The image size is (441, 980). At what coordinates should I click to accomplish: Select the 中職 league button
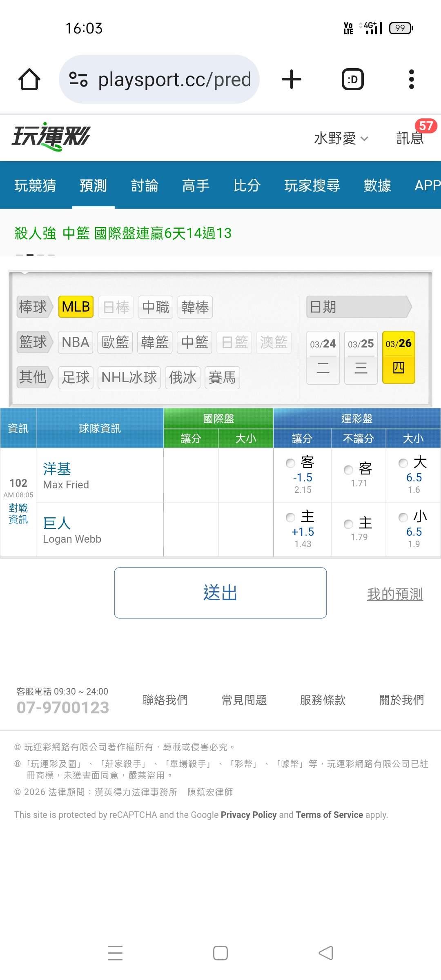[x=156, y=307]
